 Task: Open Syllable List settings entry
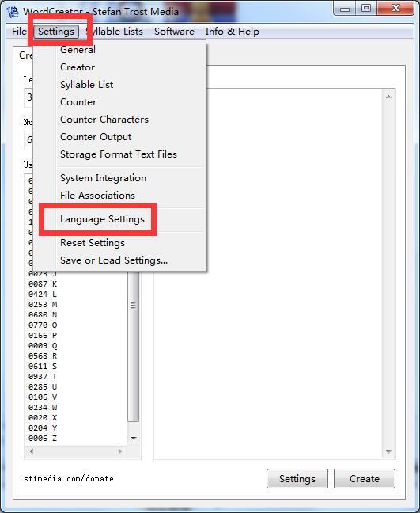click(87, 85)
